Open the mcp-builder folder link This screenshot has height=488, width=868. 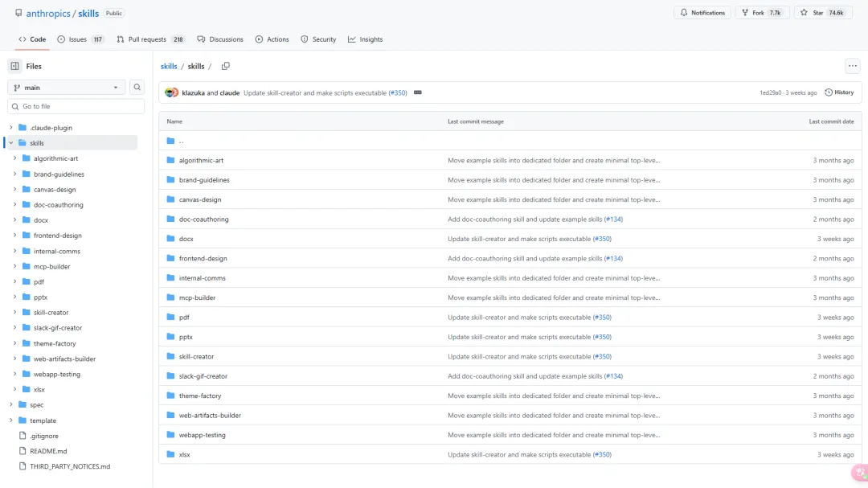click(x=197, y=297)
